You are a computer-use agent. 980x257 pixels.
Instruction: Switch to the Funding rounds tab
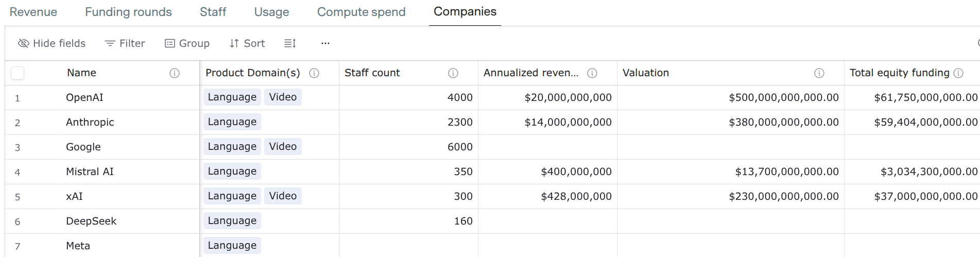click(128, 12)
